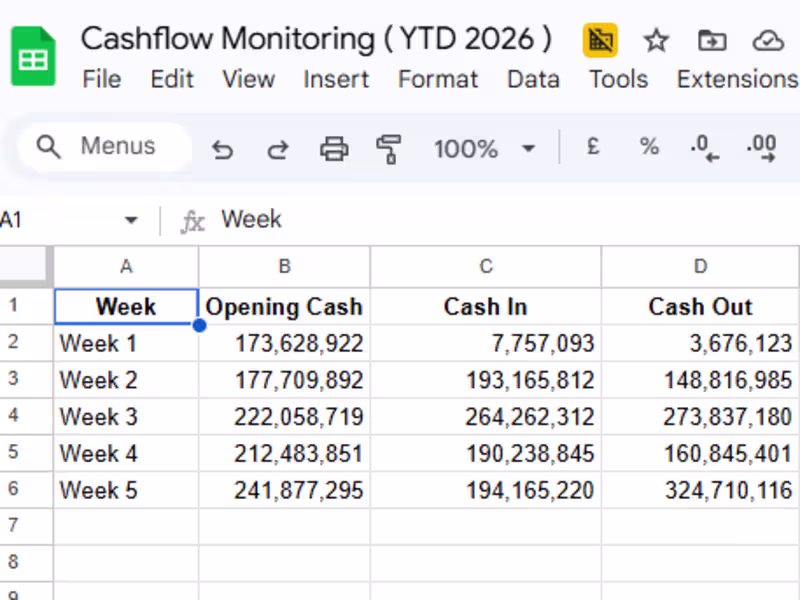
Task: Open the 100% zoom dropdown
Action: [484, 149]
